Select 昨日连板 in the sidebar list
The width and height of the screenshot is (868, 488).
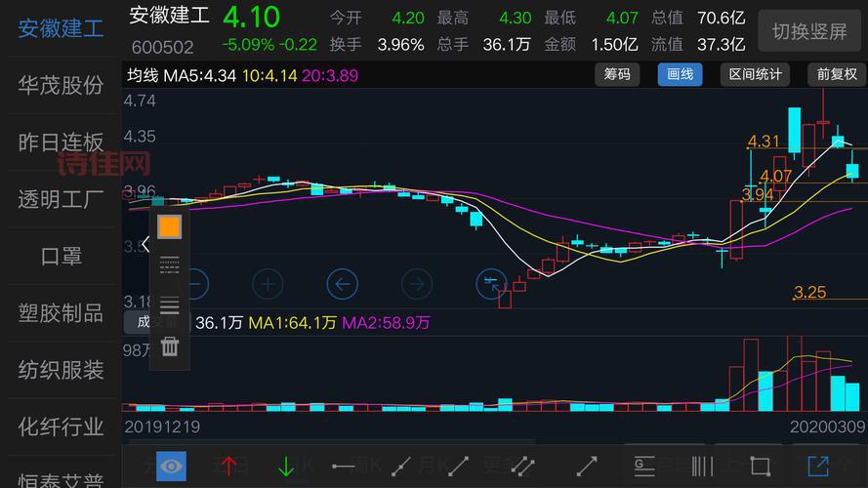coord(61,142)
